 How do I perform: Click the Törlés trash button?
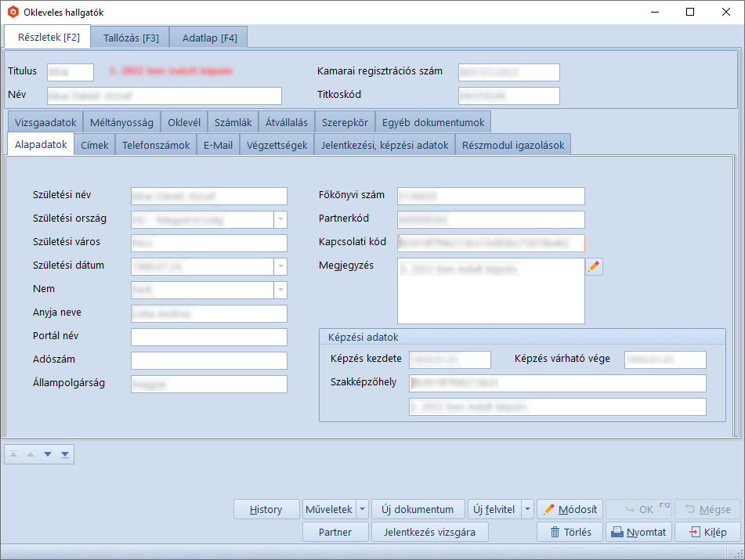click(x=570, y=533)
